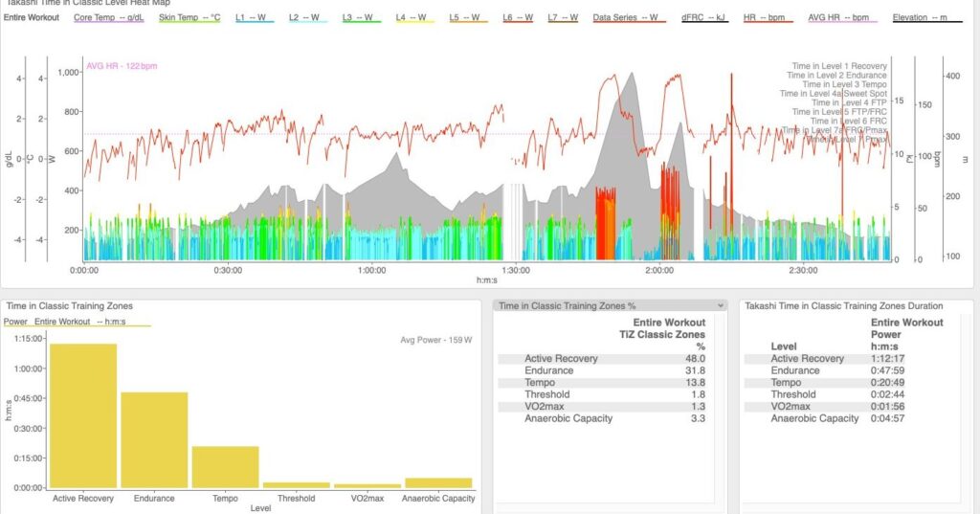Toggle the Skin Temp legend series
This screenshot has width=980, height=514.
191,17
